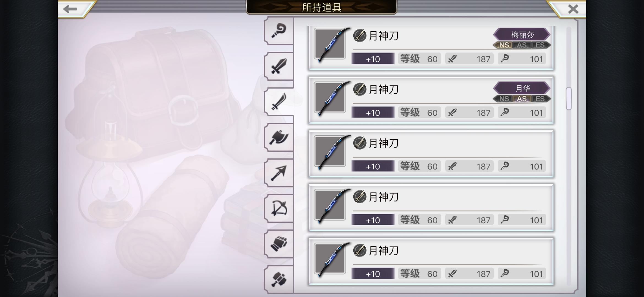Select the bow weapon category tab
Screen dimensions: 644x297
pos(279,208)
